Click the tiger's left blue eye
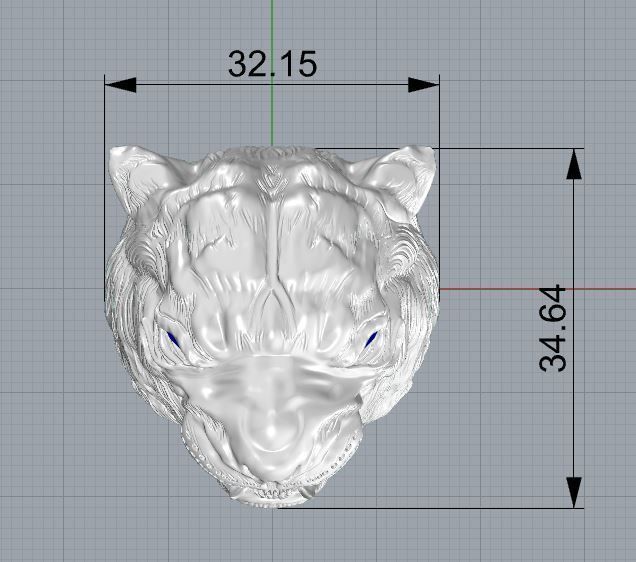The height and width of the screenshot is (562, 636). (x=174, y=339)
